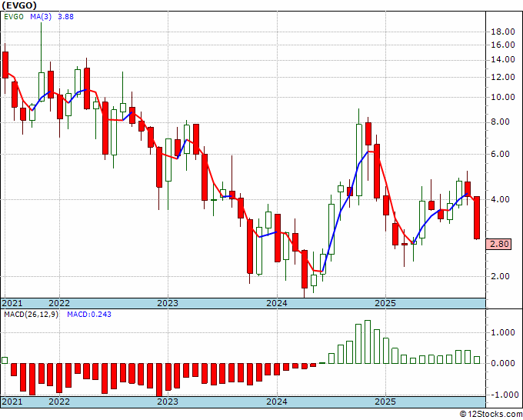
Task: Click the 2.80 current price tag
Action: click(500, 244)
